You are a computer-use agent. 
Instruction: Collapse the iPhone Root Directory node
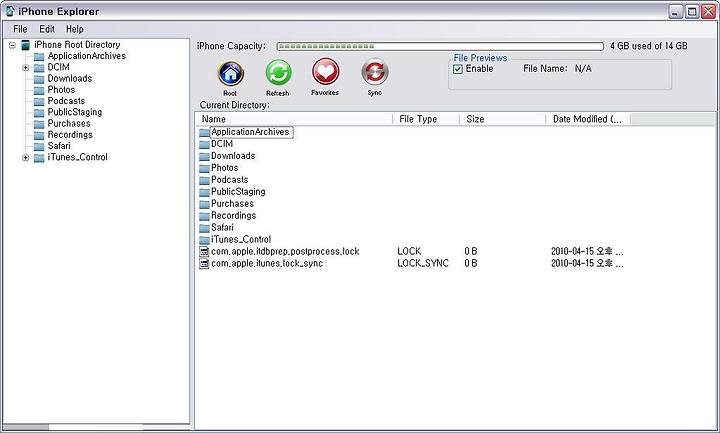click(12, 45)
